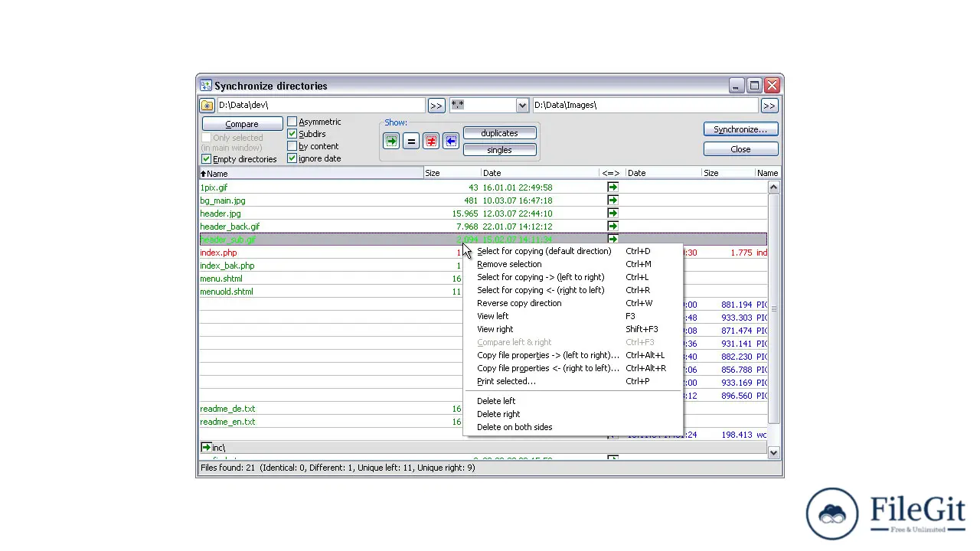Select the bg_main.jpg file row

pyautogui.click(x=482, y=201)
